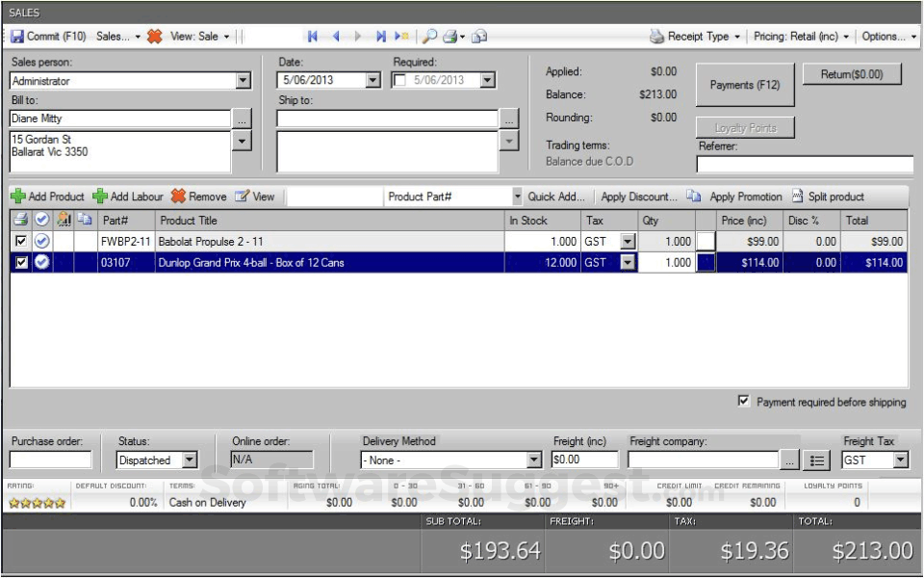
Task: Click the Receipt Type printer icon
Action: (656, 36)
